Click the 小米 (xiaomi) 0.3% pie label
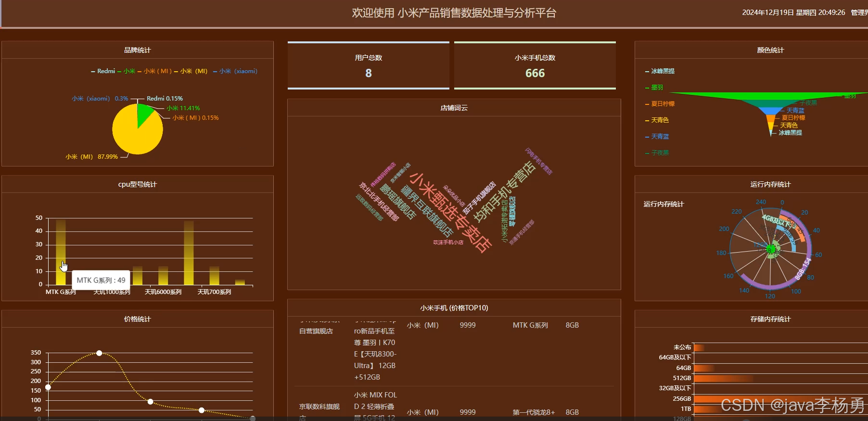Viewport: 868px width, 421px height. pos(100,99)
